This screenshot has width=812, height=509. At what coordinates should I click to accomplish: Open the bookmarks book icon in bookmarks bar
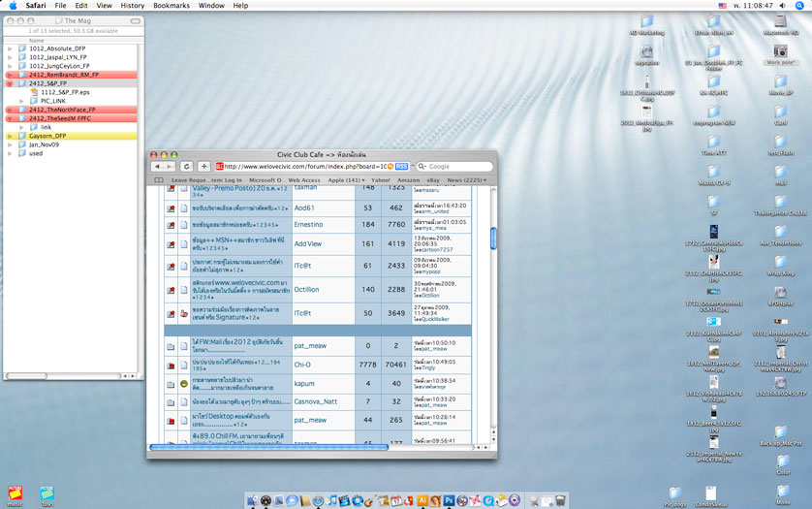tap(160, 180)
